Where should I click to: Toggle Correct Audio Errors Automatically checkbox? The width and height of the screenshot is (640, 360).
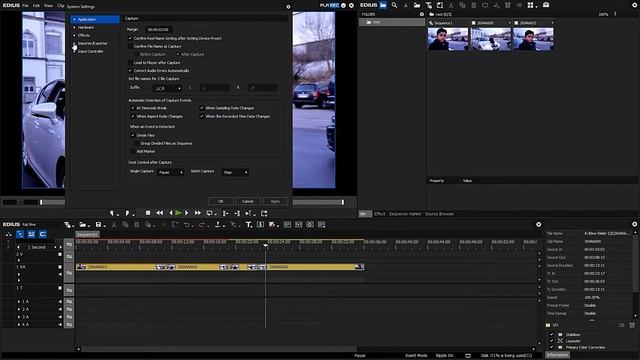click(x=131, y=71)
